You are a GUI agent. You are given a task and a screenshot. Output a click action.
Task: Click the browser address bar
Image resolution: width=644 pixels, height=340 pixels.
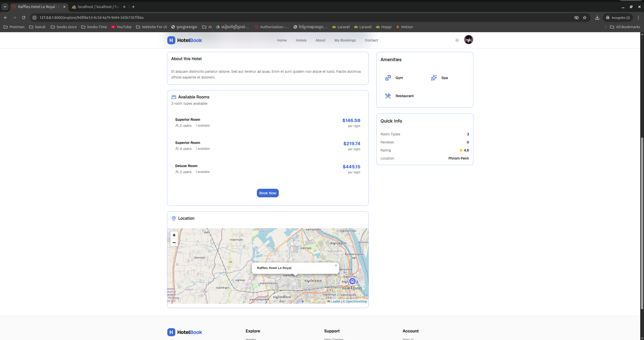(302, 18)
